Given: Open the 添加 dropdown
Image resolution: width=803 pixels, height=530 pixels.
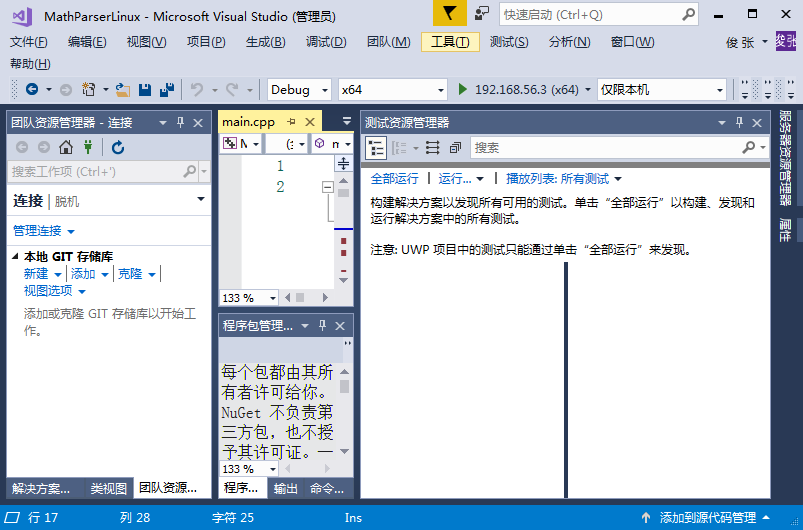Looking at the screenshot, I should [90, 274].
